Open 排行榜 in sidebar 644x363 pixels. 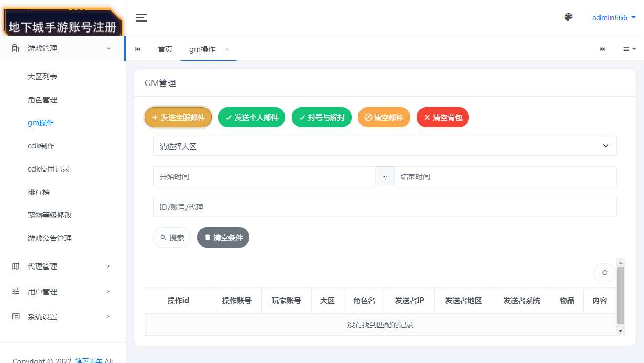tap(39, 192)
